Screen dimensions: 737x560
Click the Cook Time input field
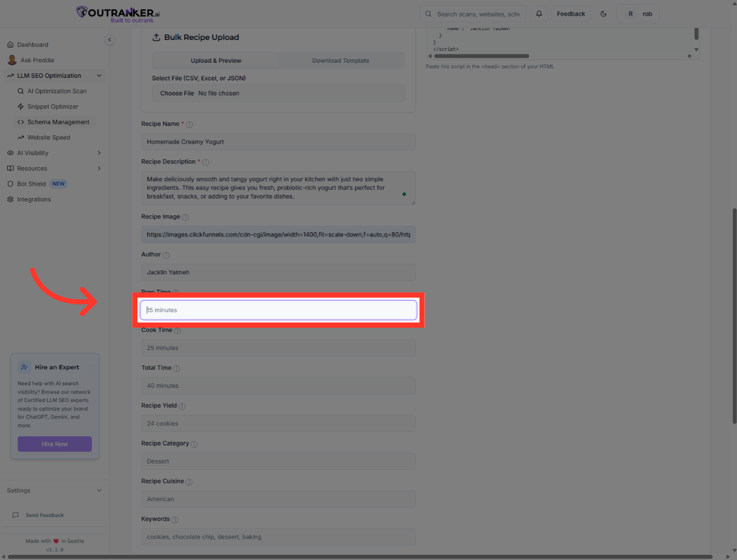(278, 348)
